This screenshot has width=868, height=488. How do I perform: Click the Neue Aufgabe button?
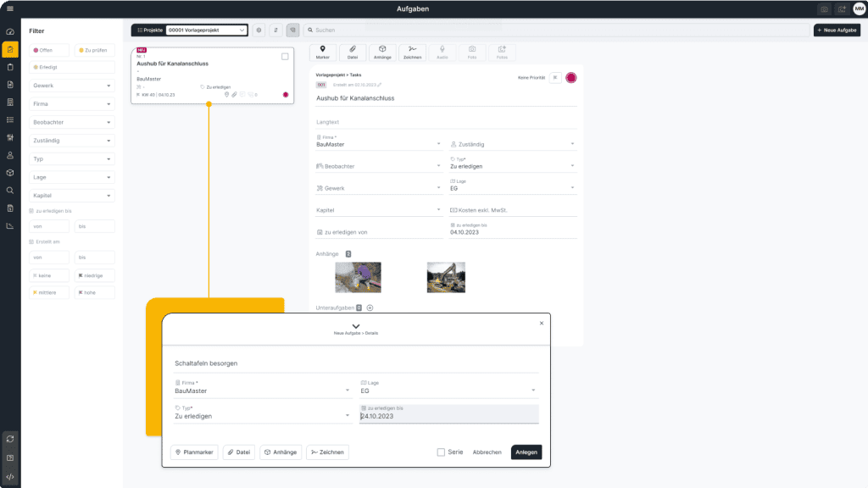coord(836,30)
